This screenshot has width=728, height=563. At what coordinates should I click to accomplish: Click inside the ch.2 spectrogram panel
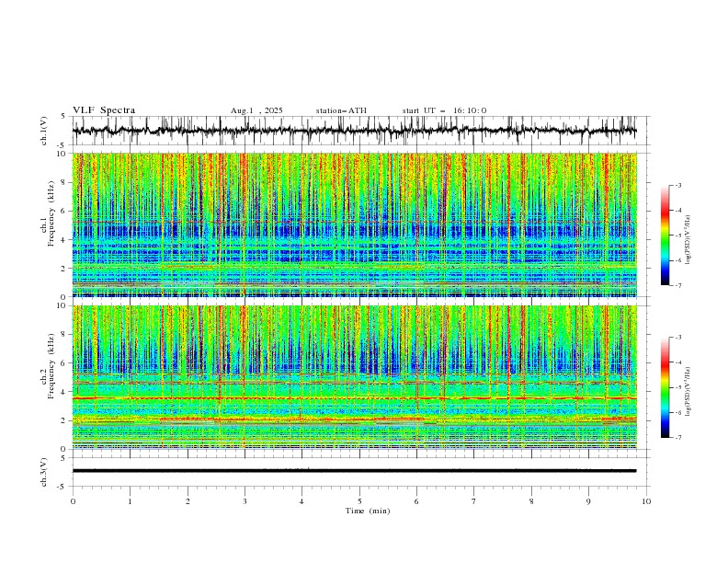[x=354, y=377]
